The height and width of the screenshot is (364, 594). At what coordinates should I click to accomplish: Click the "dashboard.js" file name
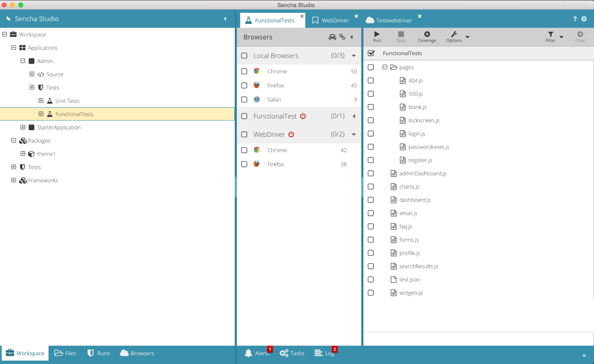(x=415, y=200)
